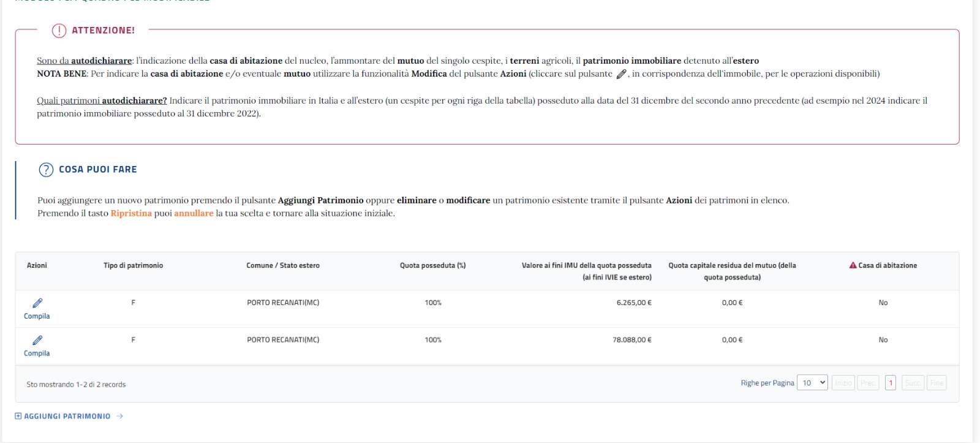Screen dimensions: 980x443
Task: Click tipo 'F' in 78.088,00 € row
Action: click(133, 340)
